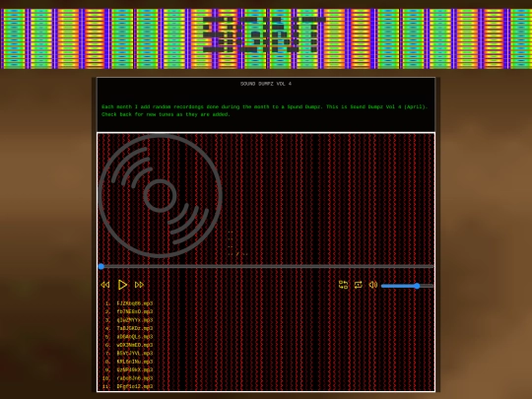Viewport: 532px width, 399px height.
Task: Toggle the playlist repeat/shuffle icon
Action: [x=344, y=285]
